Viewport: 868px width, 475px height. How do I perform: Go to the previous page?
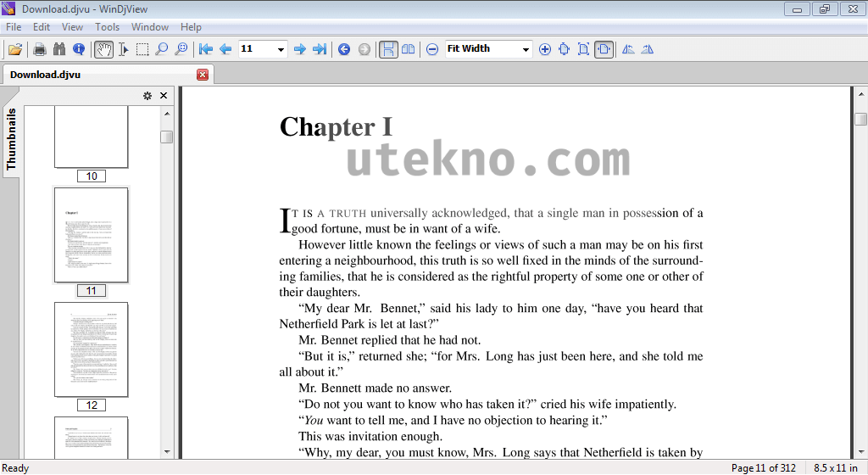coord(225,49)
